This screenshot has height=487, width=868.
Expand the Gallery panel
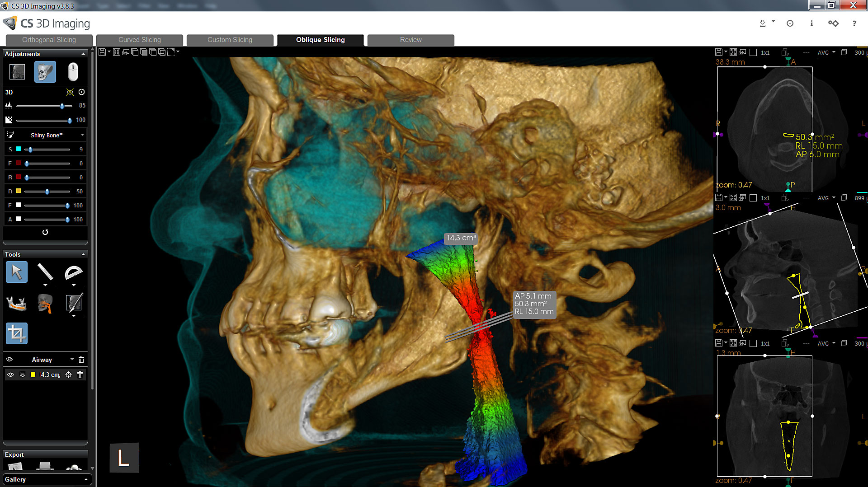tap(85, 479)
